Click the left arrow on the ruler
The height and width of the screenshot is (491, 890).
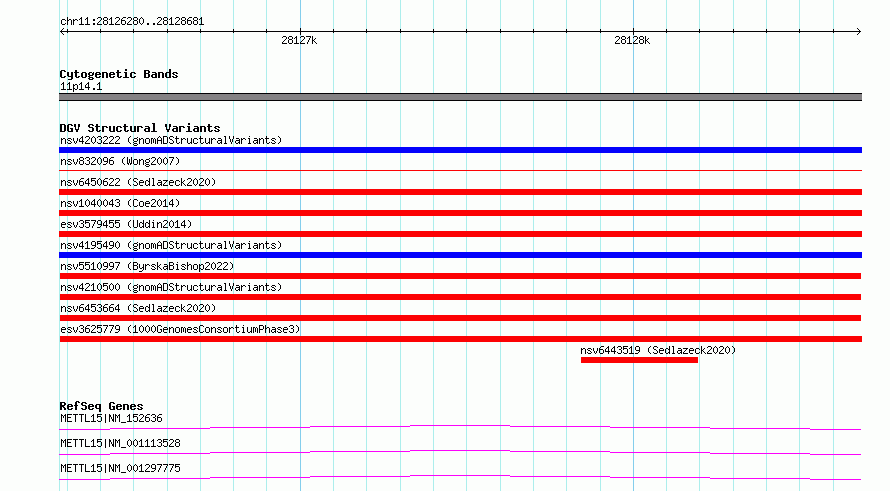tap(63, 31)
